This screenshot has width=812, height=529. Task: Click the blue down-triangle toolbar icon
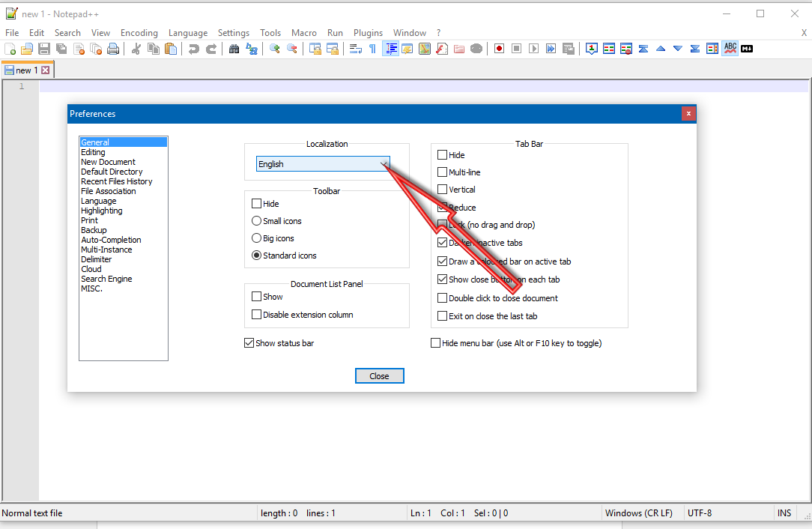pos(678,49)
